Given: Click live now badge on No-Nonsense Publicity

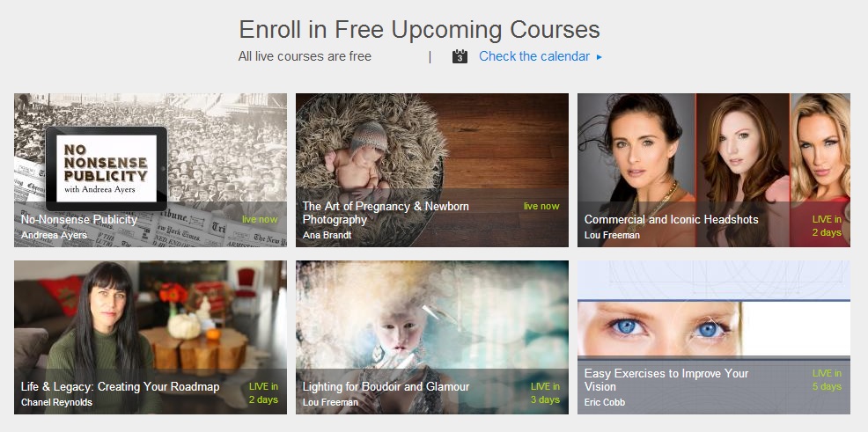Looking at the screenshot, I should [x=260, y=219].
